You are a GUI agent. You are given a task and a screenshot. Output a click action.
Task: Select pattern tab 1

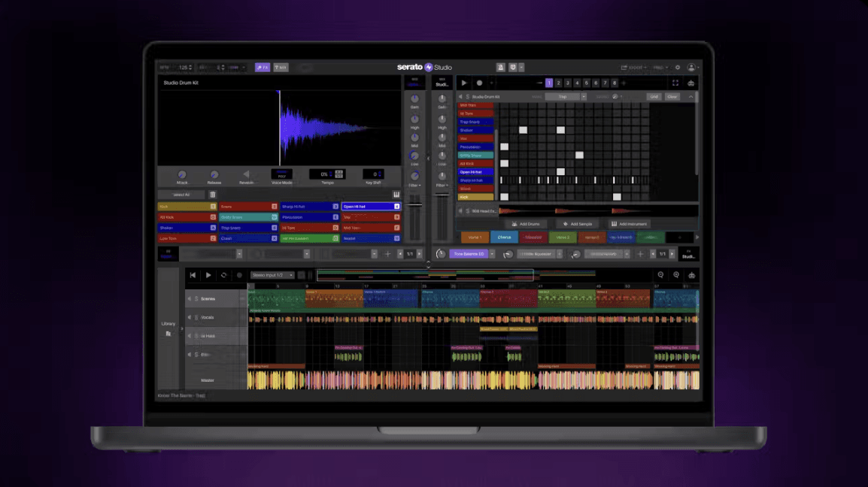coord(549,83)
